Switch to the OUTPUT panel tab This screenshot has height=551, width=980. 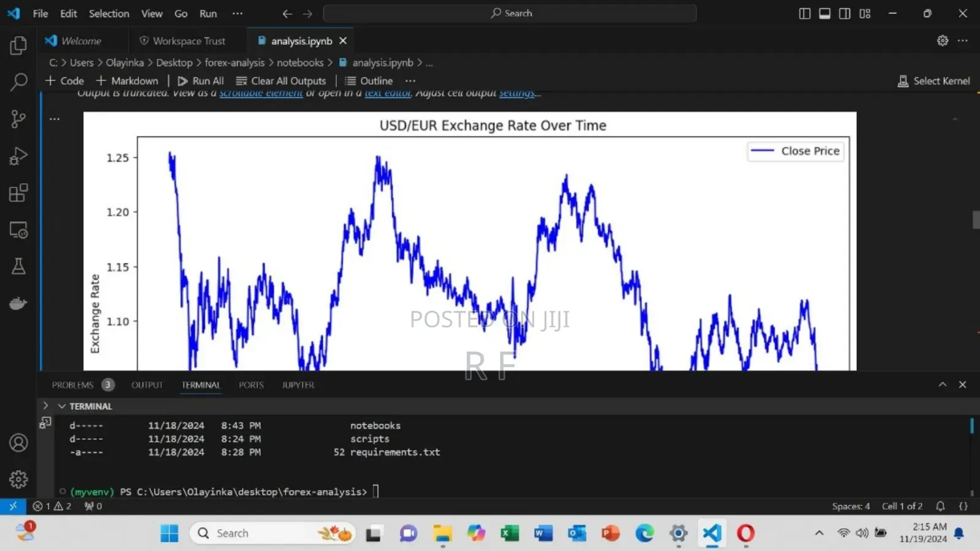147,385
